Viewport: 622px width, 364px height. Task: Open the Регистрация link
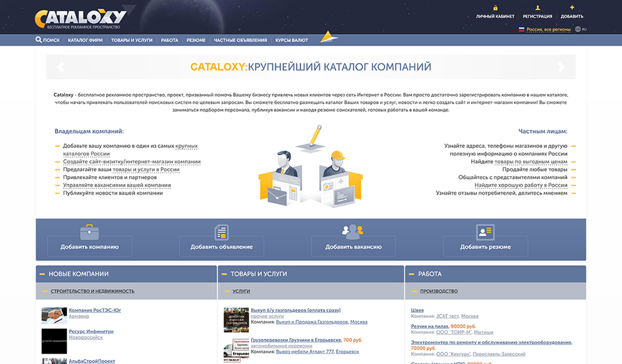click(x=538, y=17)
